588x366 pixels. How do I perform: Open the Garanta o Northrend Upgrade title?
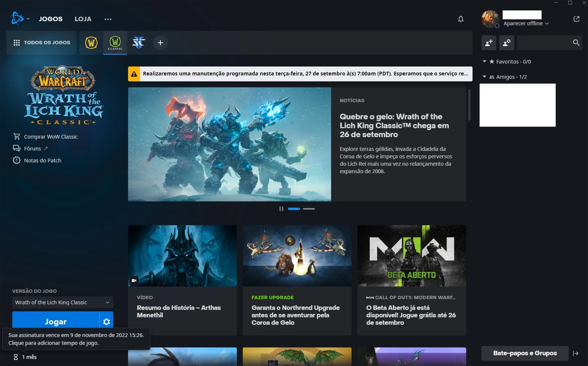(x=296, y=315)
